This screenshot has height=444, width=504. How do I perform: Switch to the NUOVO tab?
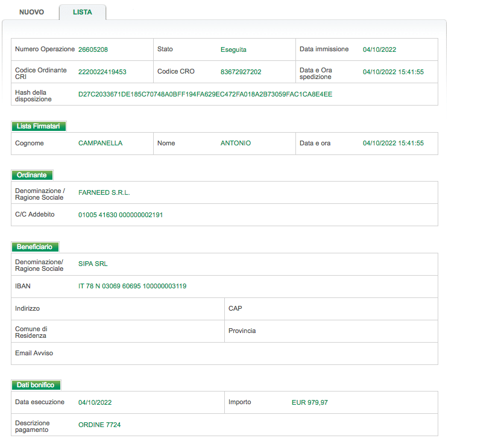click(x=31, y=12)
